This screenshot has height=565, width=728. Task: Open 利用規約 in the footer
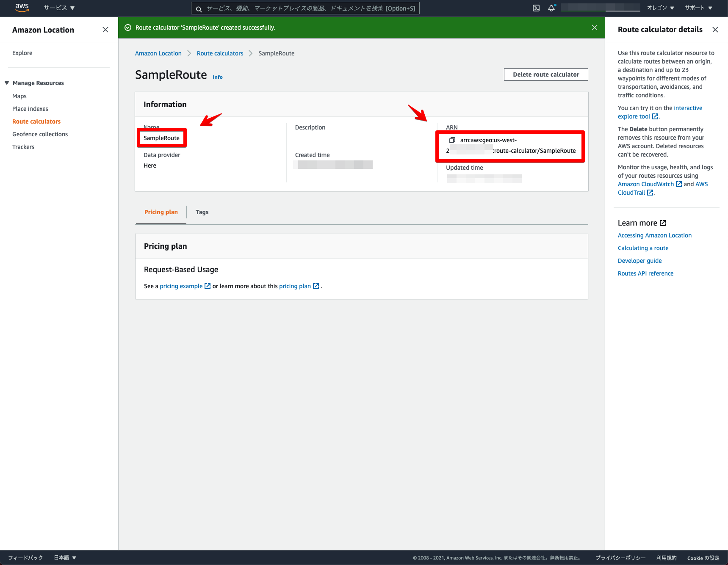tap(667, 558)
